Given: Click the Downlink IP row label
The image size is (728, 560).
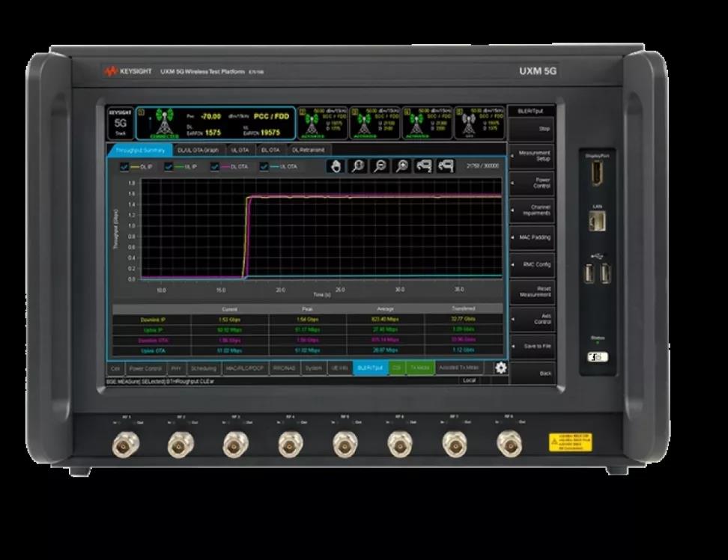Looking at the screenshot, I should (153, 320).
